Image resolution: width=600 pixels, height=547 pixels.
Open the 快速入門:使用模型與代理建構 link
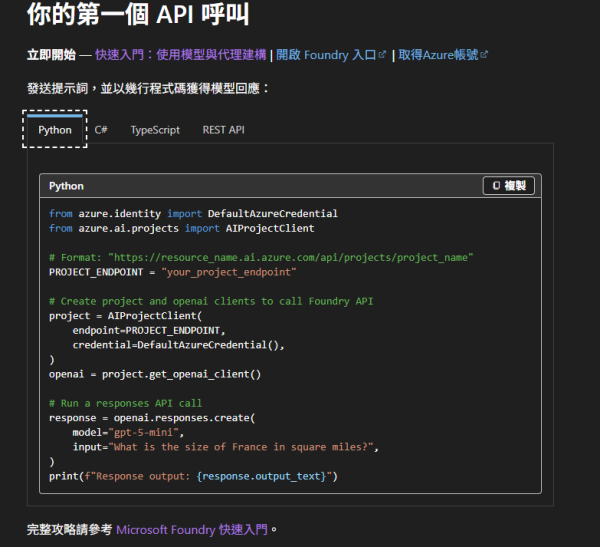coord(180,55)
